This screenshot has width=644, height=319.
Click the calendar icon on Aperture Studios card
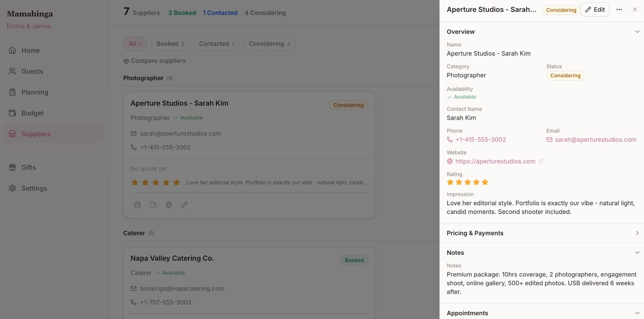(138, 205)
